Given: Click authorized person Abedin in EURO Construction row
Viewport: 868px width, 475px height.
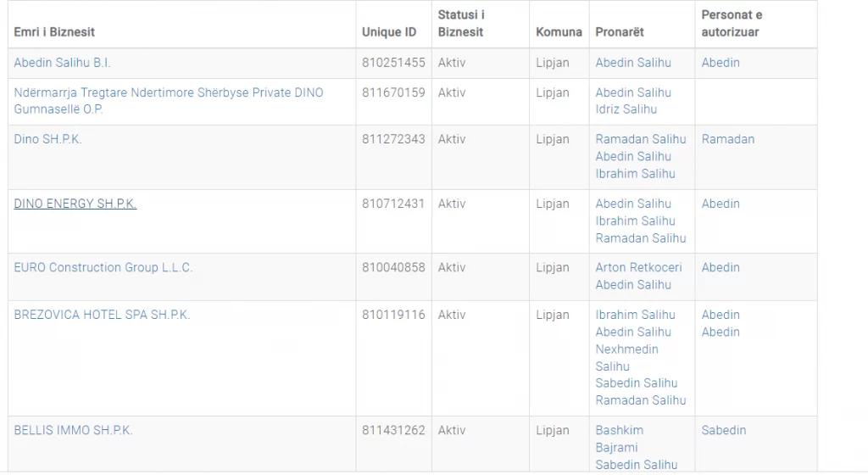Looking at the screenshot, I should click(x=721, y=267).
